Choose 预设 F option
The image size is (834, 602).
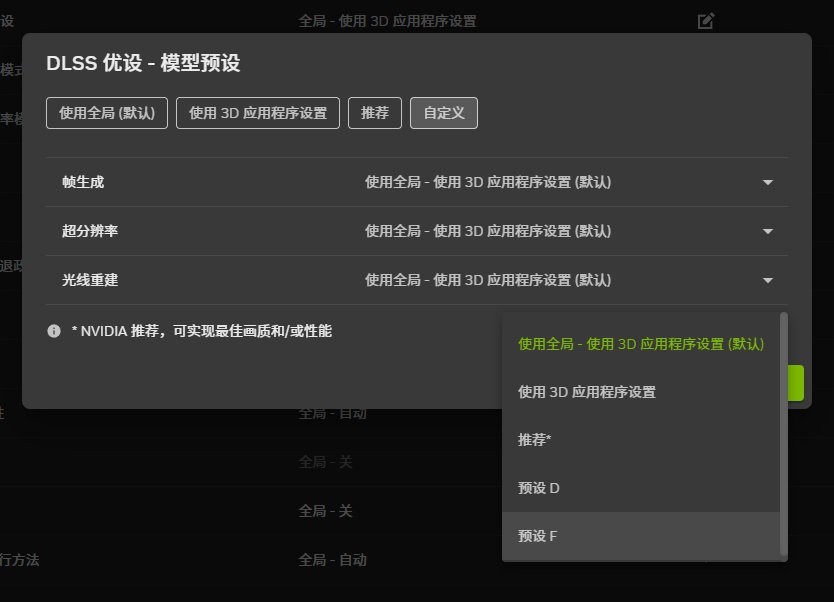641,536
